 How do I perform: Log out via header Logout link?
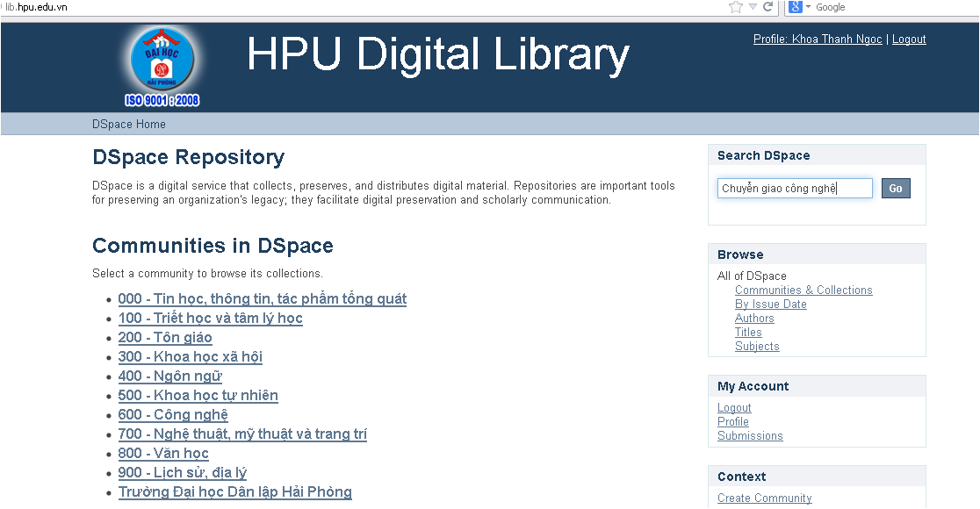tap(909, 39)
